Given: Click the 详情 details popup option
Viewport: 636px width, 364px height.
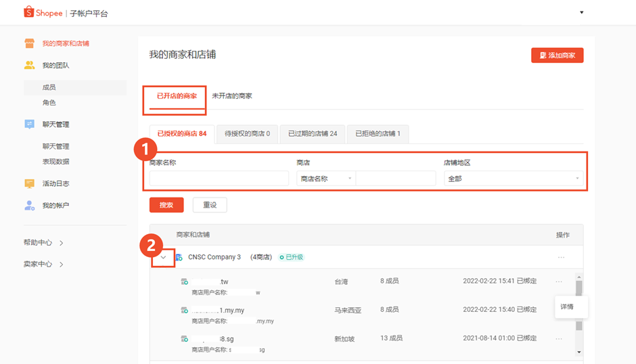Looking at the screenshot, I should pos(567,306).
